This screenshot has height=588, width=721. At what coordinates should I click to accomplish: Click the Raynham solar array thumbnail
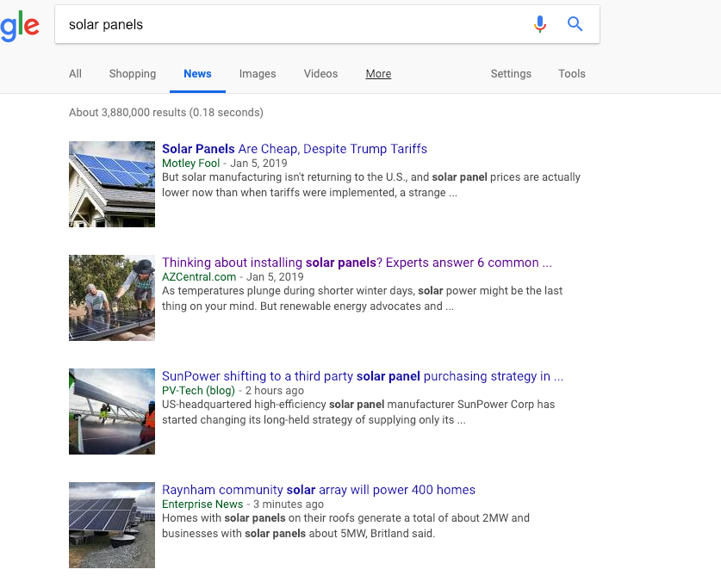pos(112,525)
